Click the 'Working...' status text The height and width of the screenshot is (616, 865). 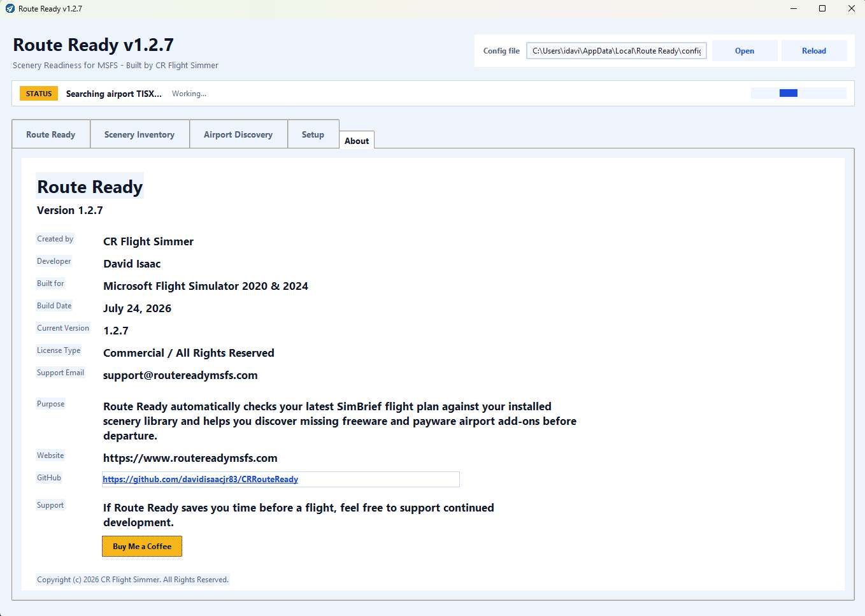(x=189, y=94)
